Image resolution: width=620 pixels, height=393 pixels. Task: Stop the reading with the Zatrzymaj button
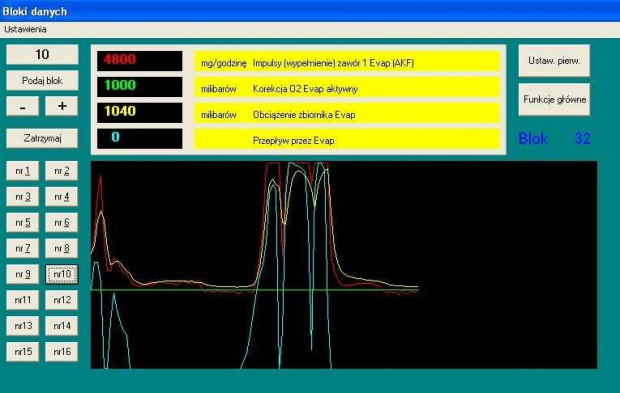42,138
